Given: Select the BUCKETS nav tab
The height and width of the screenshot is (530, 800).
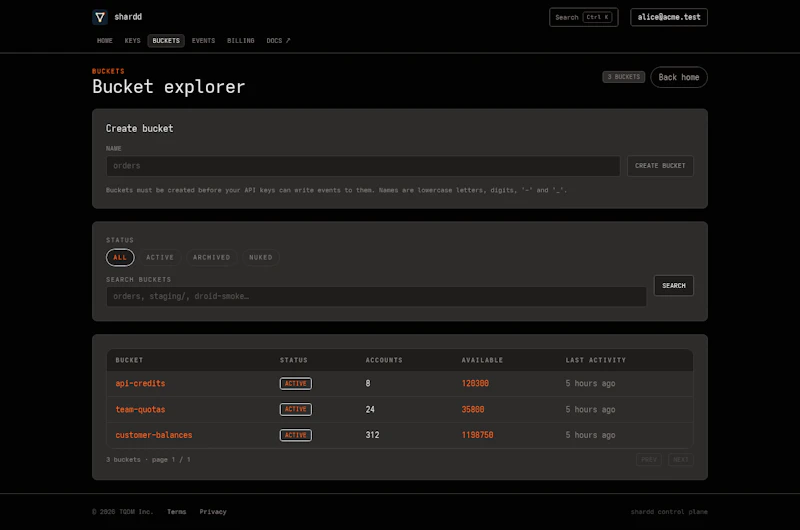Looking at the screenshot, I should point(166,41).
